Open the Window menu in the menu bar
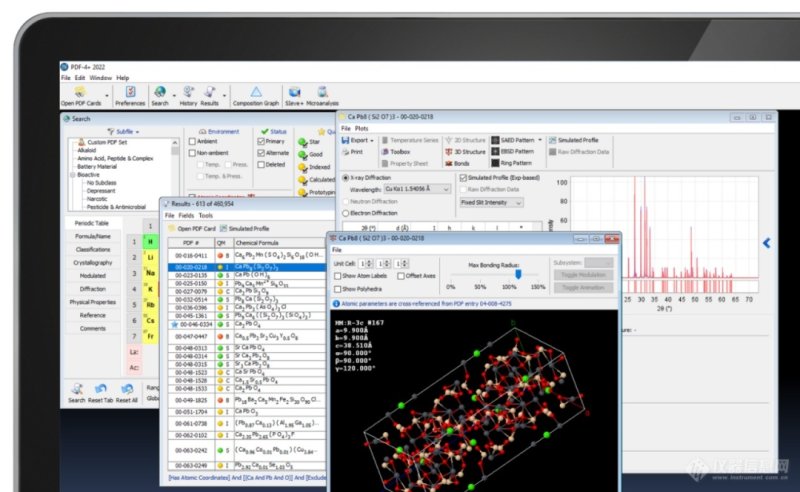 click(x=100, y=77)
